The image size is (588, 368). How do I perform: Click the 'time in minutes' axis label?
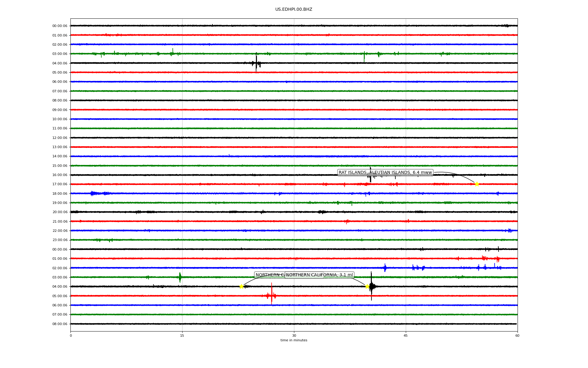[x=294, y=340]
